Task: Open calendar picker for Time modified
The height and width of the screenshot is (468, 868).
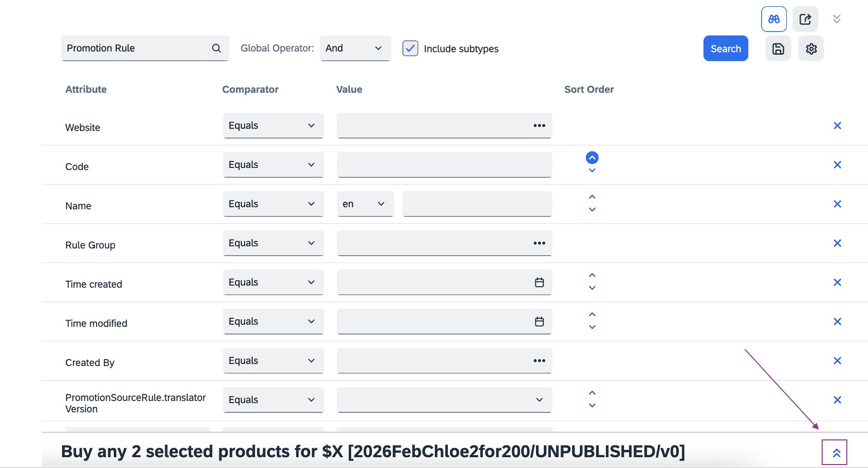Action: tap(539, 322)
